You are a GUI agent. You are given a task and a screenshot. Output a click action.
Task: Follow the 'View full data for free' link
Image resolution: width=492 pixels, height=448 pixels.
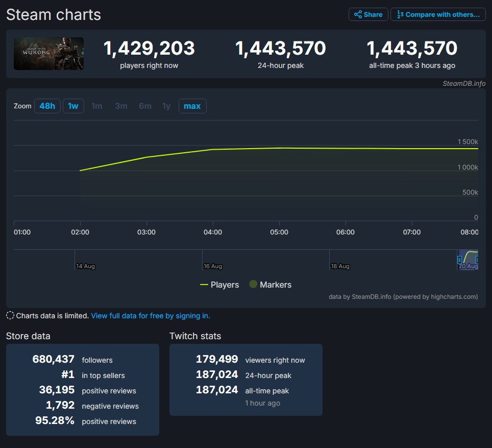[151, 316]
